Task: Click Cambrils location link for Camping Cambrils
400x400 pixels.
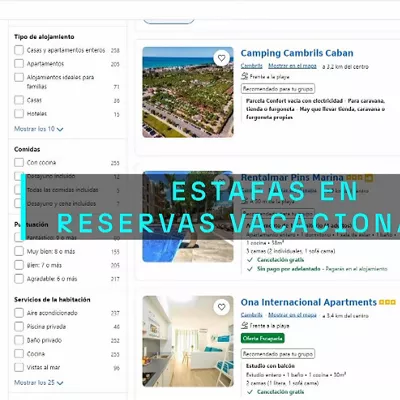Action: (x=252, y=66)
